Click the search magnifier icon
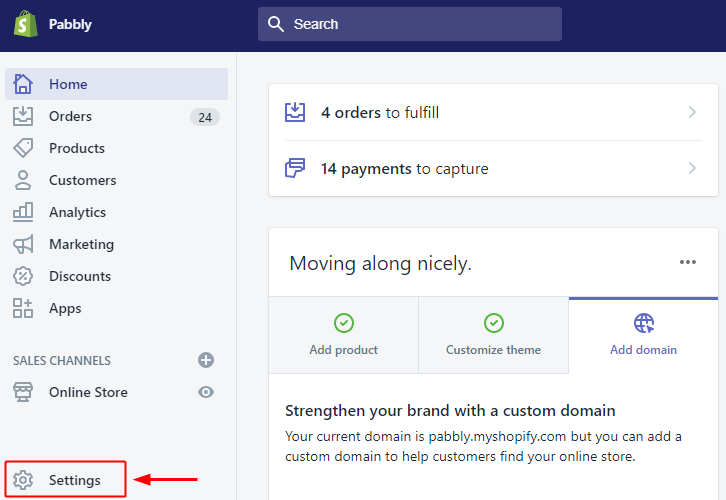 275,24
